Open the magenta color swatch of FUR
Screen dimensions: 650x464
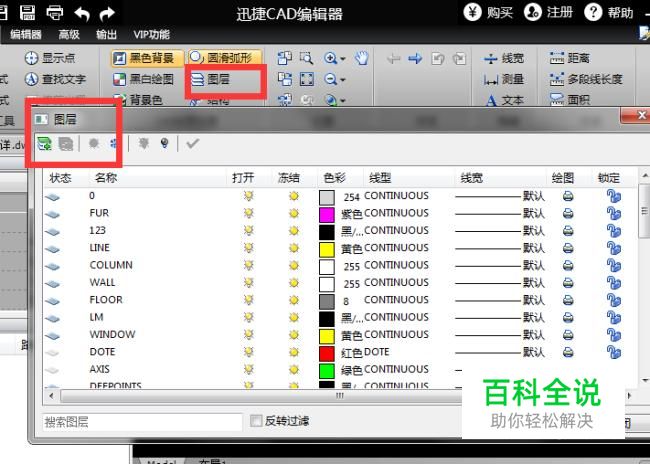coord(327,214)
